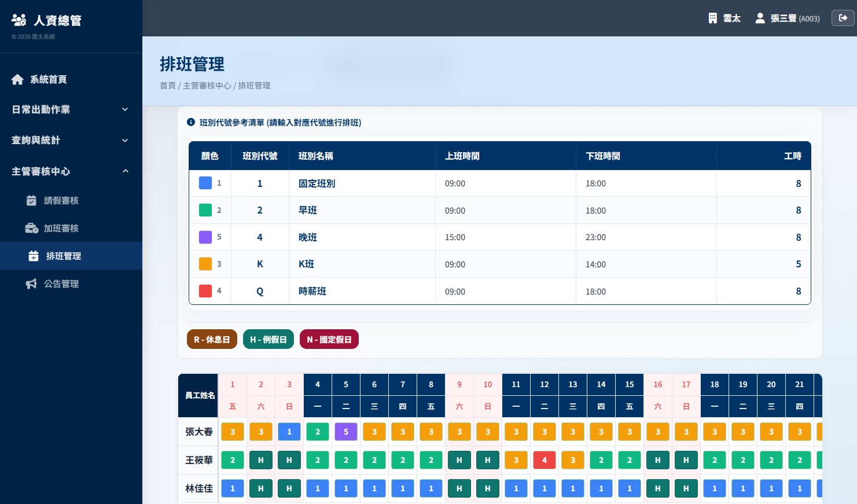Screen dimensions: 857x504
Task: Click the purple swatch for 晚班
Action: pyautogui.click(x=205, y=237)
